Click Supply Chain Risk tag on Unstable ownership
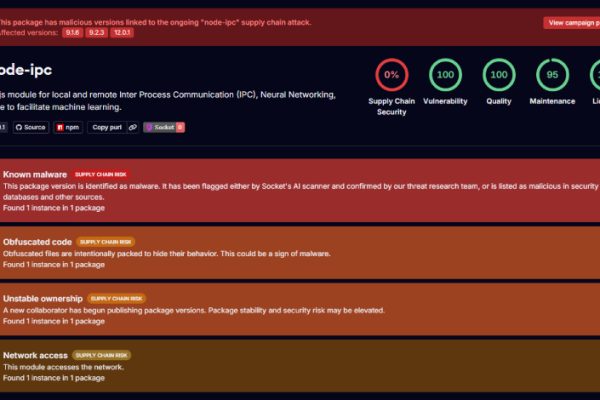600x400 pixels. (x=116, y=299)
